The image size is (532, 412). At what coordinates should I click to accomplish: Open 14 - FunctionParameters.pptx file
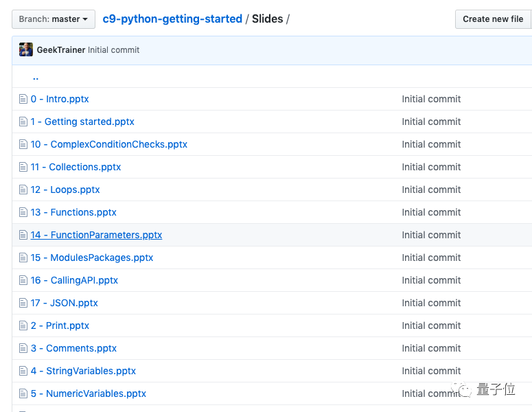[96, 235]
